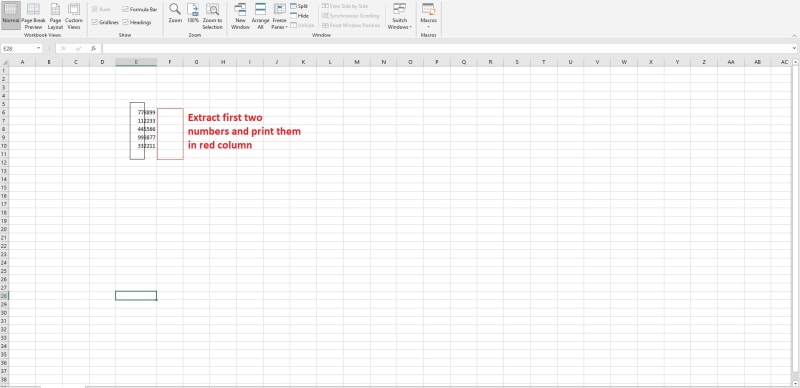The height and width of the screenshot is (388, 800).
Task: Toggle the Headings checkbox
Action: pyautogui.click(x=126, y=22)
